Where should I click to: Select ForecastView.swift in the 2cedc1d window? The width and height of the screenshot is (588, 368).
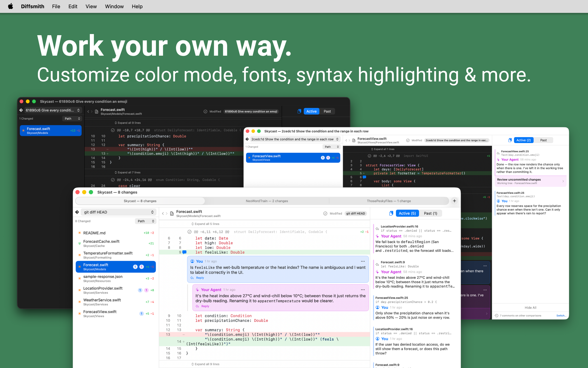[293, 158]
